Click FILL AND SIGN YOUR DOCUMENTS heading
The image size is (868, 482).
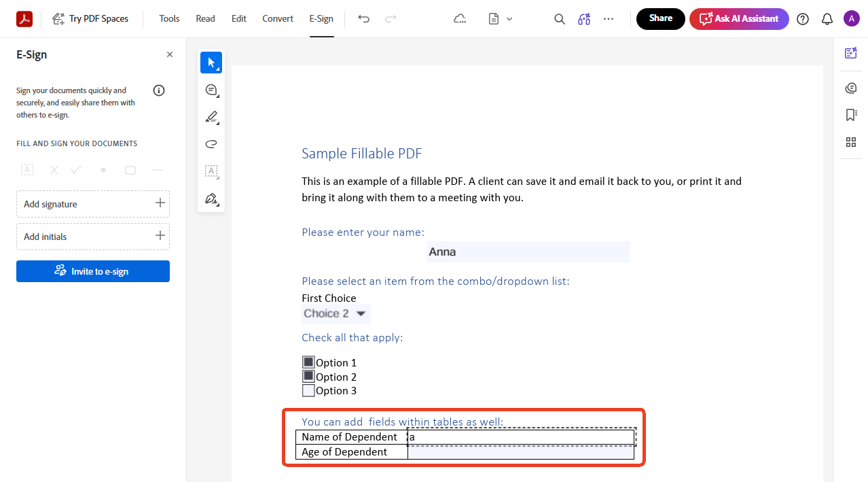(x=77, y=143)
